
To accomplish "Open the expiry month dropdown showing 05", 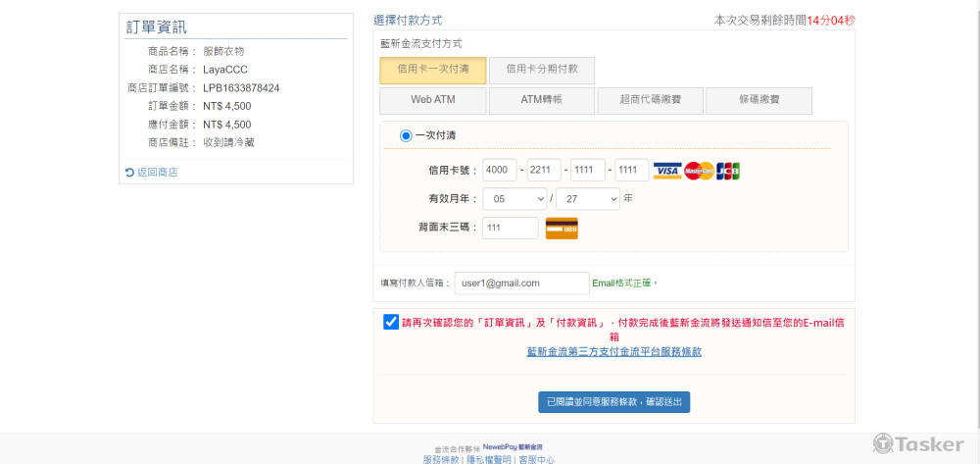I will point(514,199).
